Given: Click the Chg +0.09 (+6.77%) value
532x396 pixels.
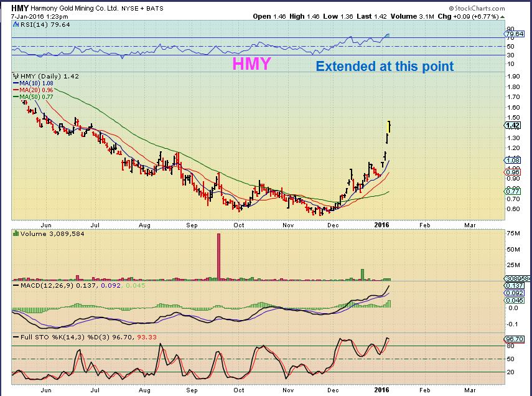Looking at the screenshot, I should (x=468, y=16).
